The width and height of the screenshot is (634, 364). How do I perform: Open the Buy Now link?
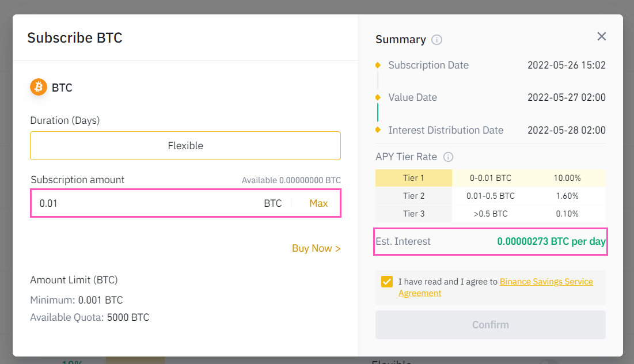click(316, 248)
